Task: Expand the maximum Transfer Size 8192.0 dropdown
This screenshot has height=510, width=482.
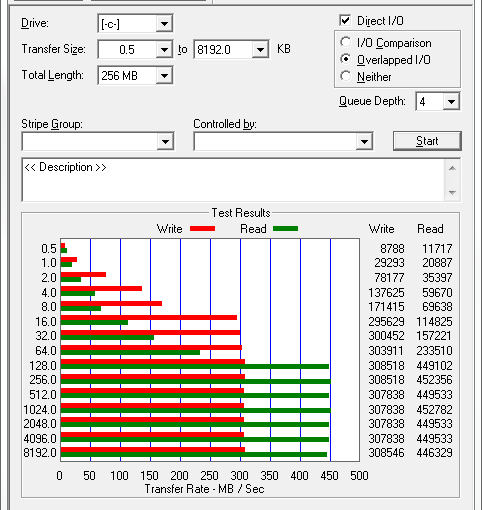Action: pos(260,50)
